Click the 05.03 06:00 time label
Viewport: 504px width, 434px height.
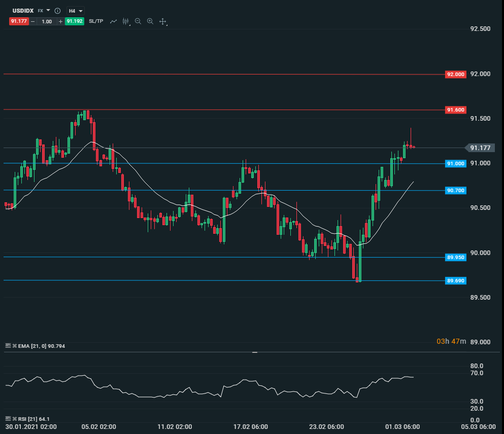coord(478,427)
